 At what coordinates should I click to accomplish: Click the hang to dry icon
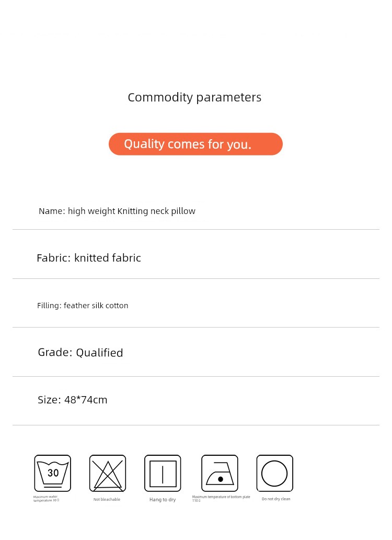click(x=163, y=473)
